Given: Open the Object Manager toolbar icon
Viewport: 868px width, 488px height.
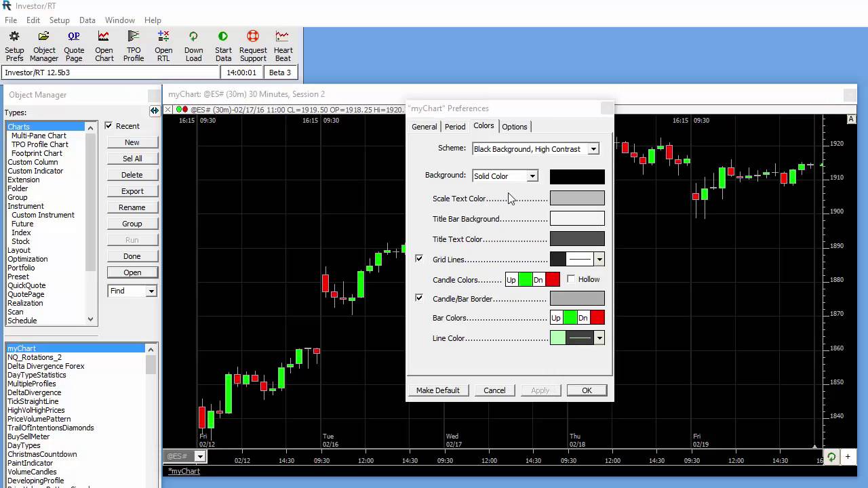Looking at the screenshot, I should [44, 46].
